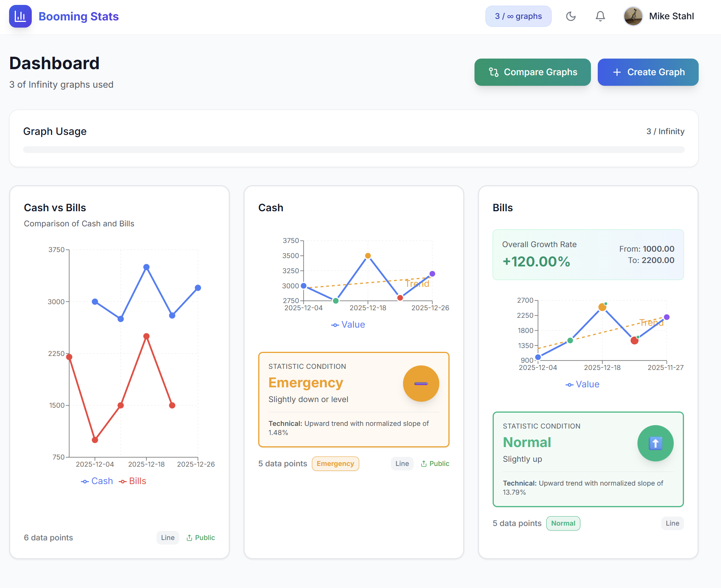721x588 pixels.
Task: Toggle dark mode with moon icon
Action: pos(571,16)
